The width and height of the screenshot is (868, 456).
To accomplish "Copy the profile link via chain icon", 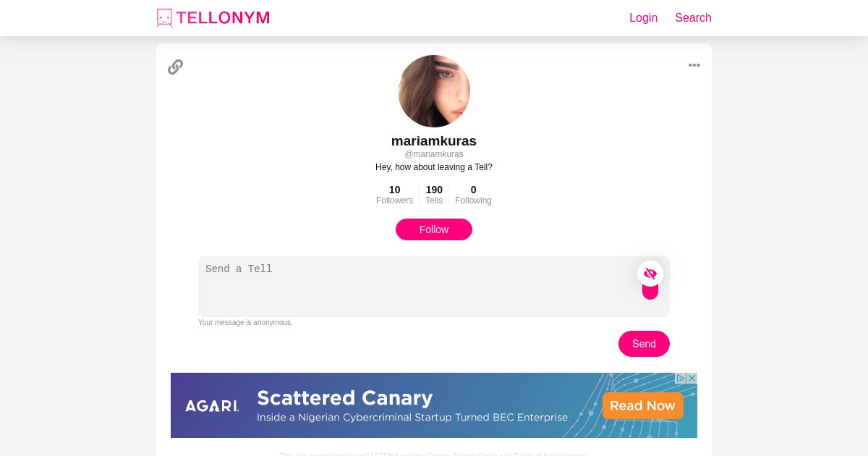I will [175, 67].
